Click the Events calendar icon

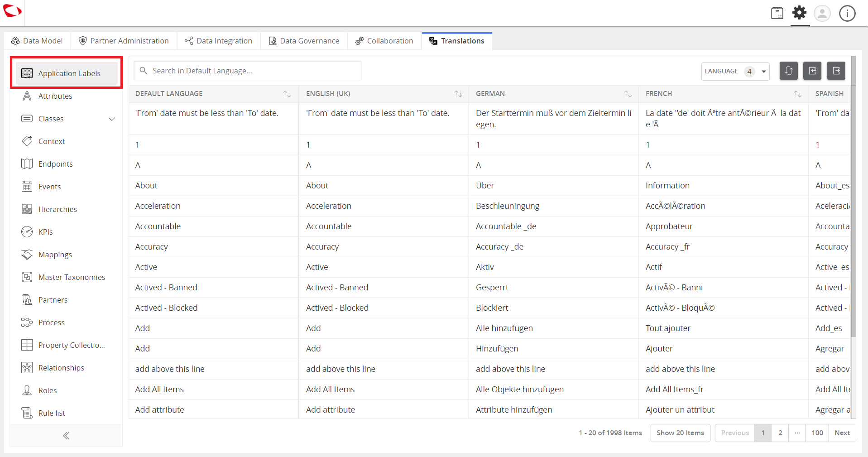point(27,187)
